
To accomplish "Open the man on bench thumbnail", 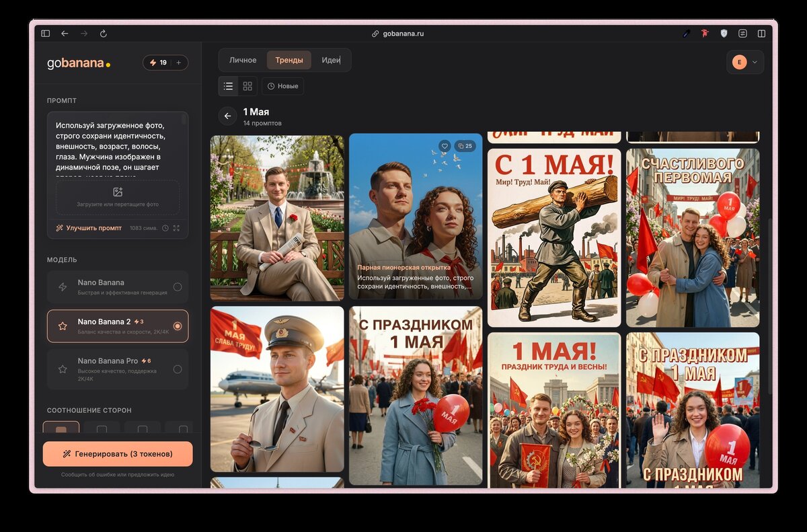I will click(x=277, y=218).
